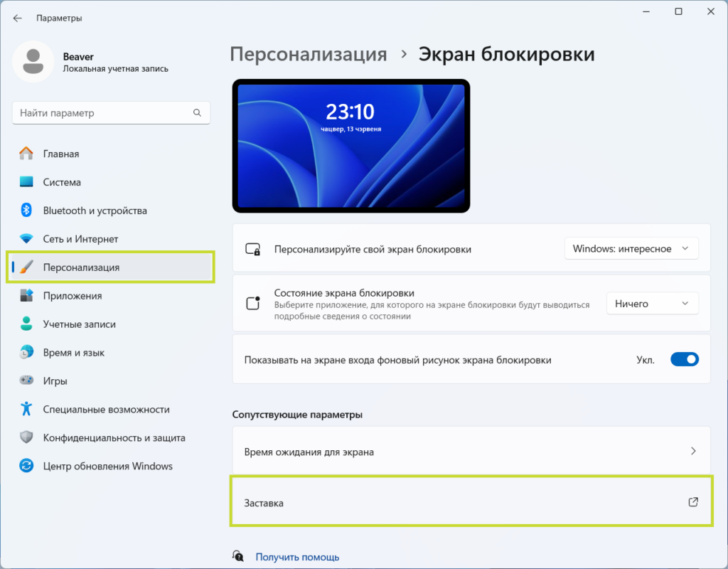Click the help chat bubble icon
This screenshot has height=569, width=728.
238,556
